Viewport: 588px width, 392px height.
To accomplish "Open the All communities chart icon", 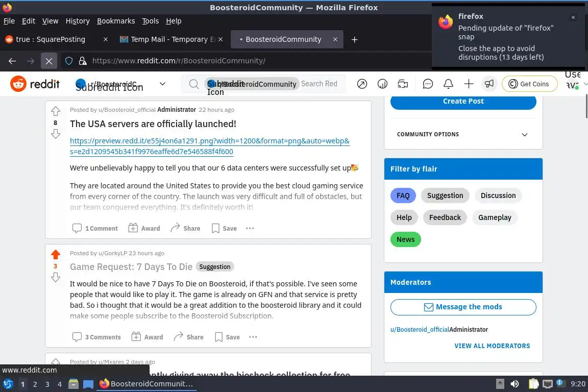I will point(382,84).
